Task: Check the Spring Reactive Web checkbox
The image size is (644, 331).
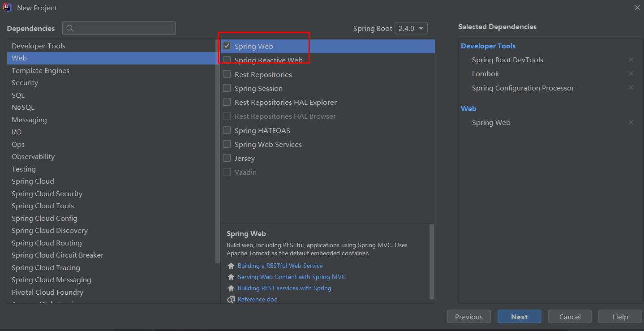Action: tap(227, 60)
